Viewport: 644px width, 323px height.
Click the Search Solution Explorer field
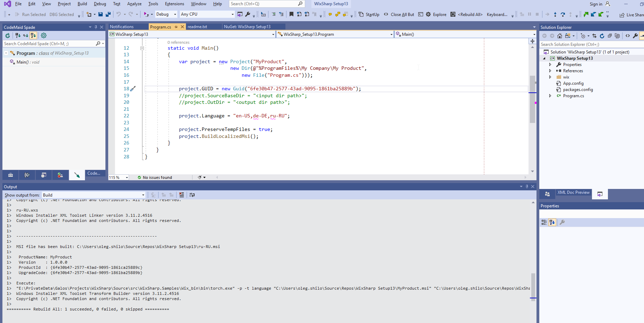(591, 44)
